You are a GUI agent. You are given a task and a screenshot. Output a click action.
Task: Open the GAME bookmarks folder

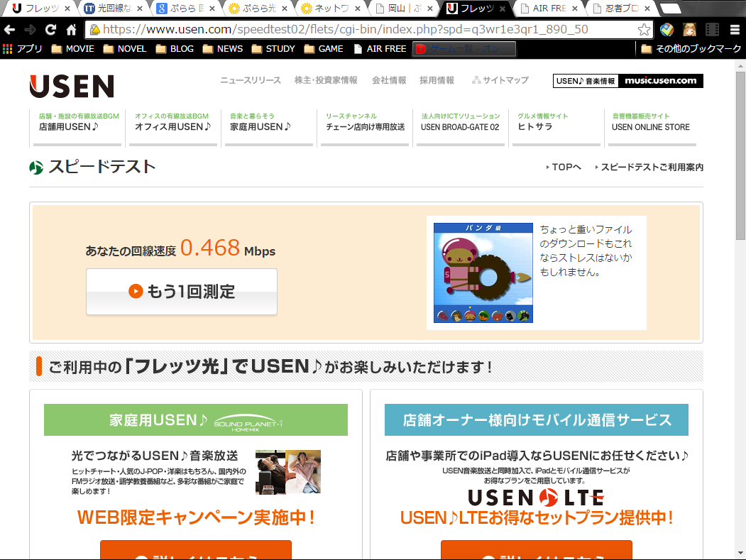point(324,48)
